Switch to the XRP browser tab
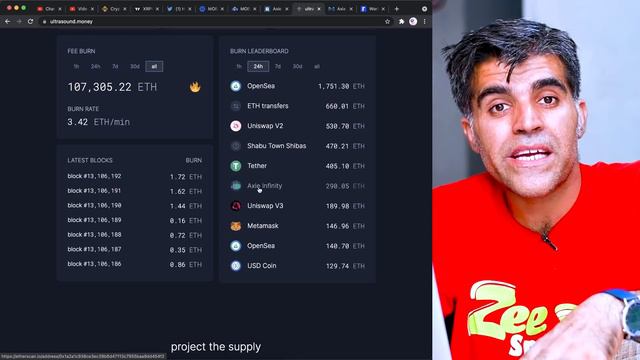The image size is (640, 360). 145,9
